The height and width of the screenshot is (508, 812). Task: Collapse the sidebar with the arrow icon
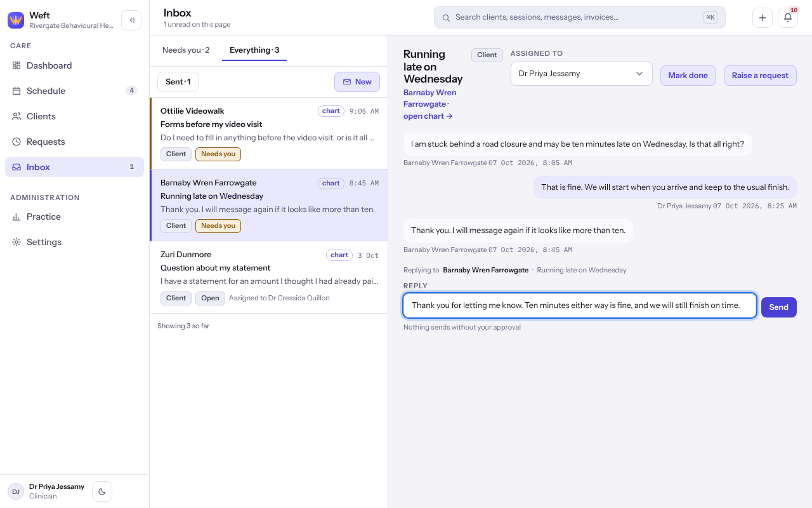tap(131, 20)
